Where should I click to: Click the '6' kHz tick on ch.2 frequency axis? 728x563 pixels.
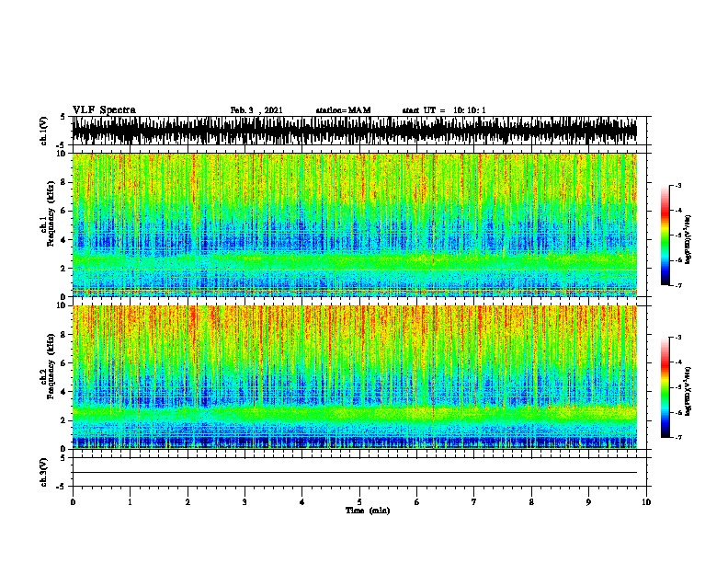(65, 363)
